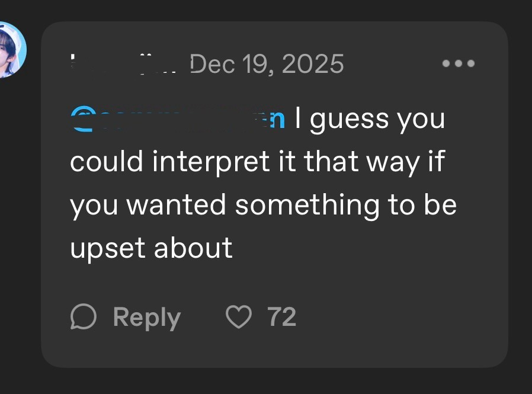The image size is (532, 394).
Task: Click the Reply text label
Action: pyautogui.click(x=146, y=318)
